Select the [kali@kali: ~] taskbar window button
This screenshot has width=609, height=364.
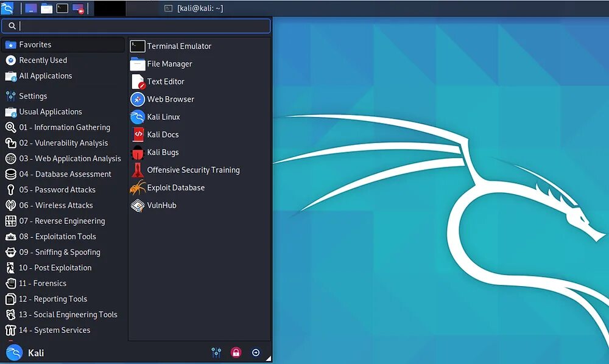(x=194, y=8)
